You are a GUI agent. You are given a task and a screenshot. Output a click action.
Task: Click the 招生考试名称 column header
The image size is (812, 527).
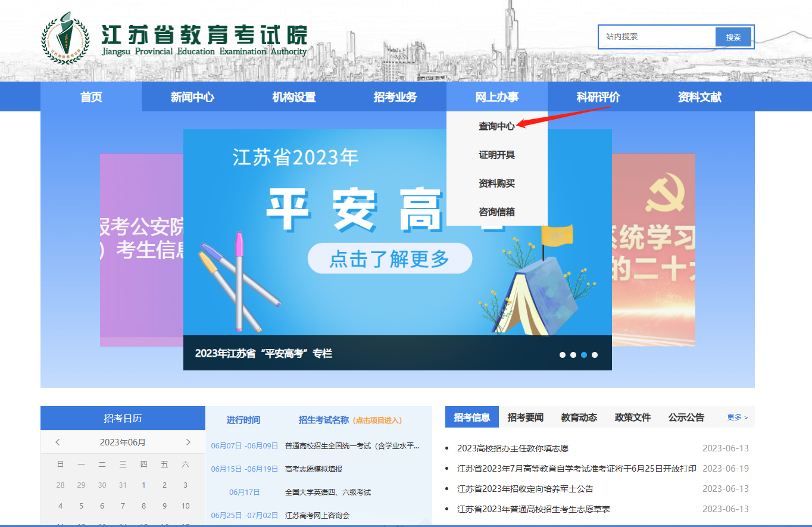323,420
